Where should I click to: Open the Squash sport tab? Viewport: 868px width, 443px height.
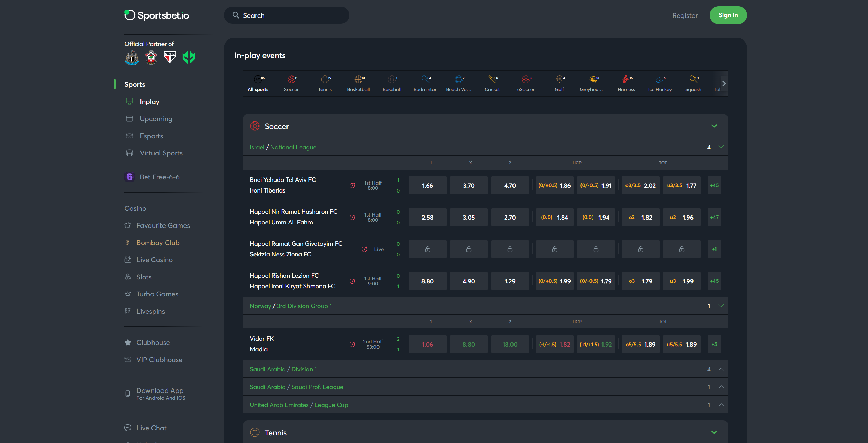click(x=693, y=83)
